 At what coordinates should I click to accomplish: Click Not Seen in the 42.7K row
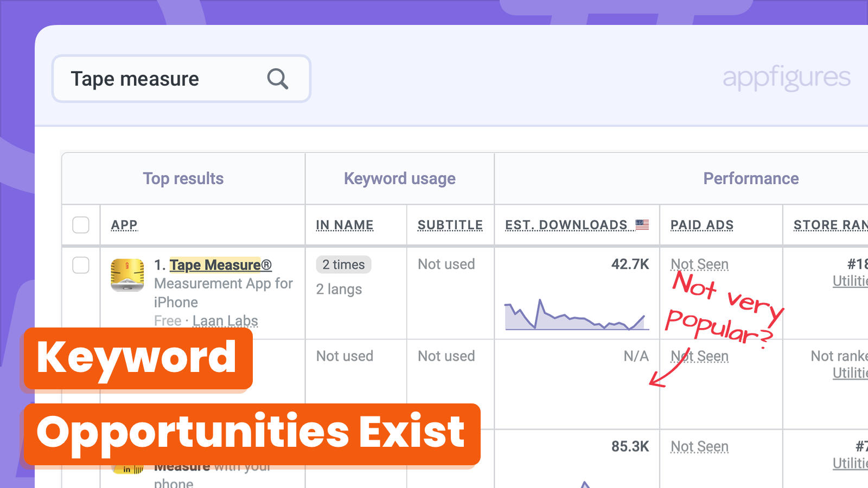pyautogui.click(x=700, y=264)
